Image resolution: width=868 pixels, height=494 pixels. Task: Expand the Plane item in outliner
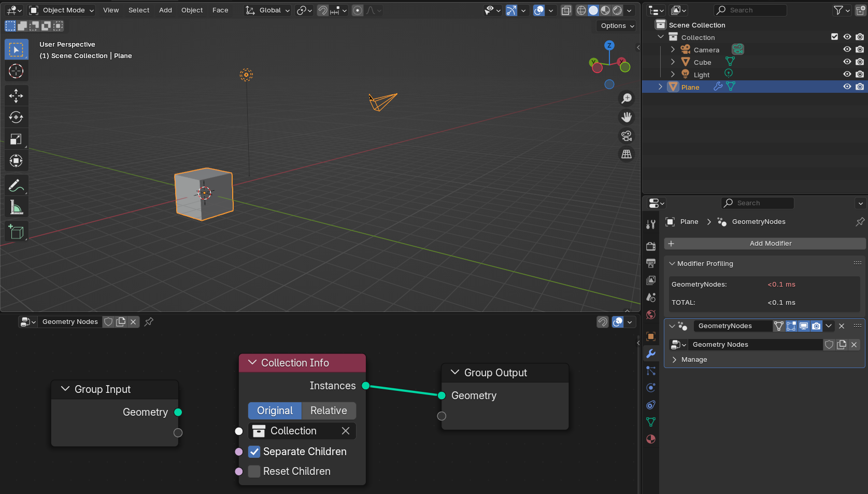[660, 87]
